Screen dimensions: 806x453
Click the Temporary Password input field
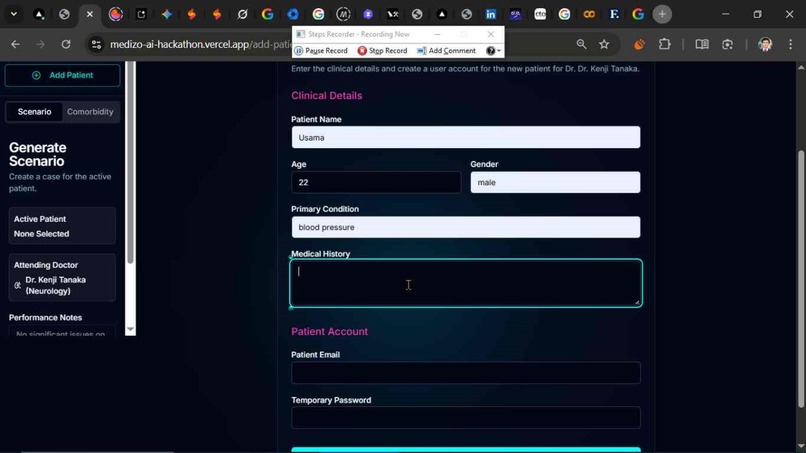click(x=466, y=418)
